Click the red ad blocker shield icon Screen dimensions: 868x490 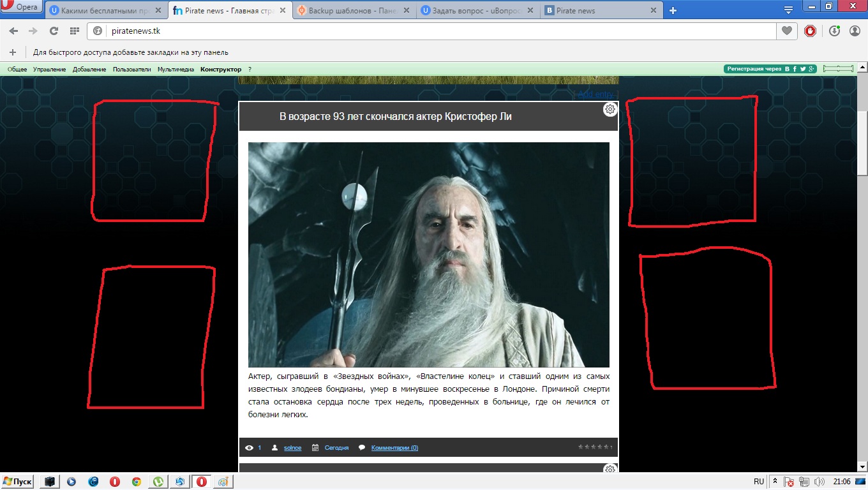coord(810,31)
